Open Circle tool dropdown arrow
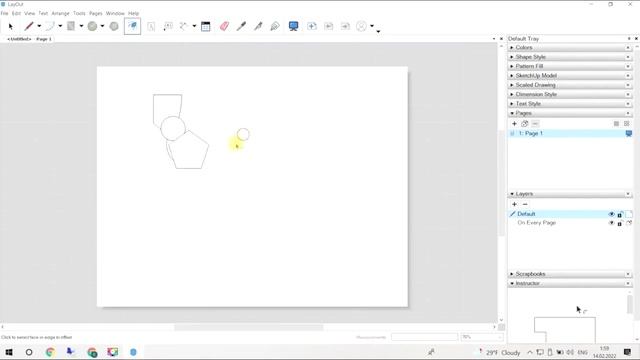 [x=102, y=27]
